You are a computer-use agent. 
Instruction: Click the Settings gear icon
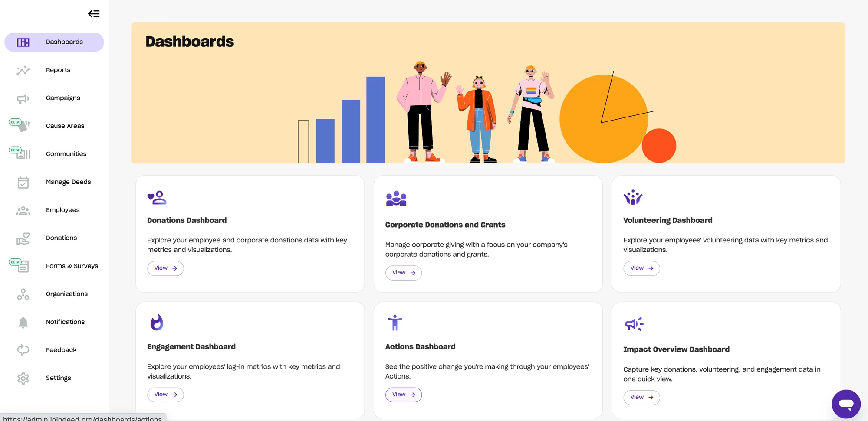pyautogui.click(x=23, y=379)
